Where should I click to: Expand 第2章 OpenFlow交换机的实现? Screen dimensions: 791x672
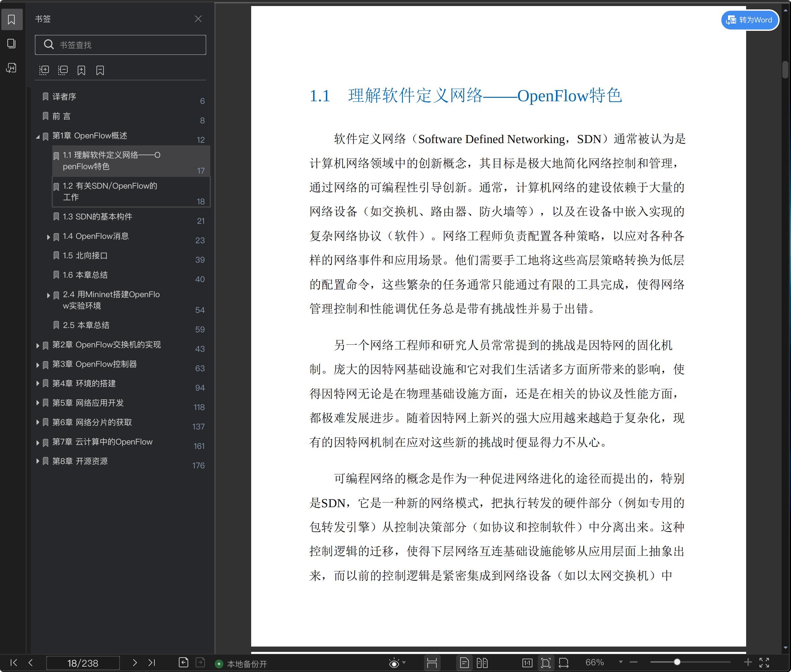[x=38, y=345]
